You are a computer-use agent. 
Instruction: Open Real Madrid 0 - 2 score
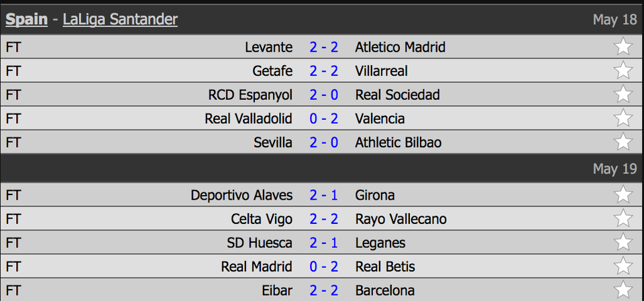[323, 267]
